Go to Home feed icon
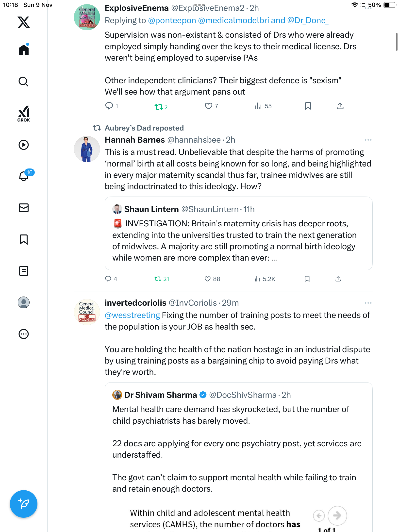Image resolution: width=399 pixels, height=532 pixels. coord(24,50)
